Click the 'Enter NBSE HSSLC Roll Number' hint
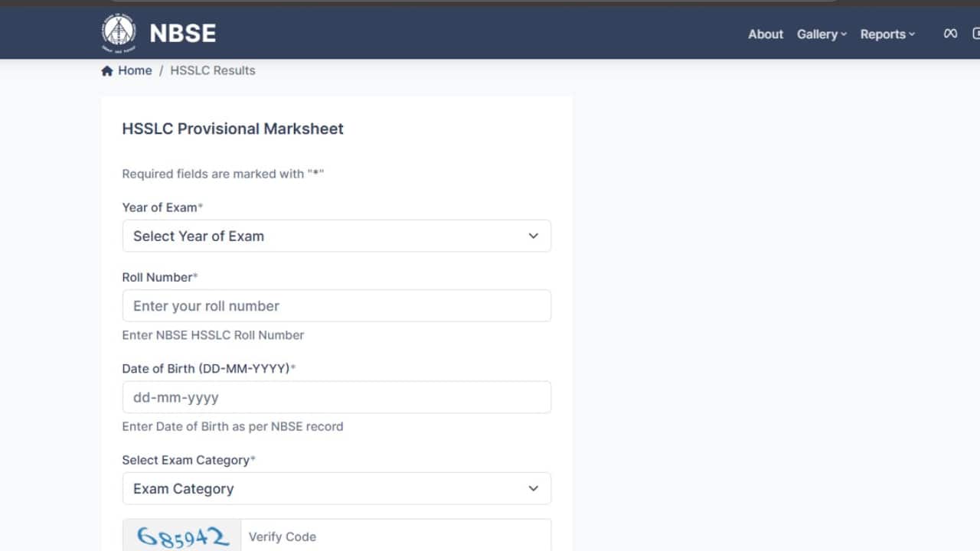This screenshot has height=551, width=980. (x=213, y=335)
